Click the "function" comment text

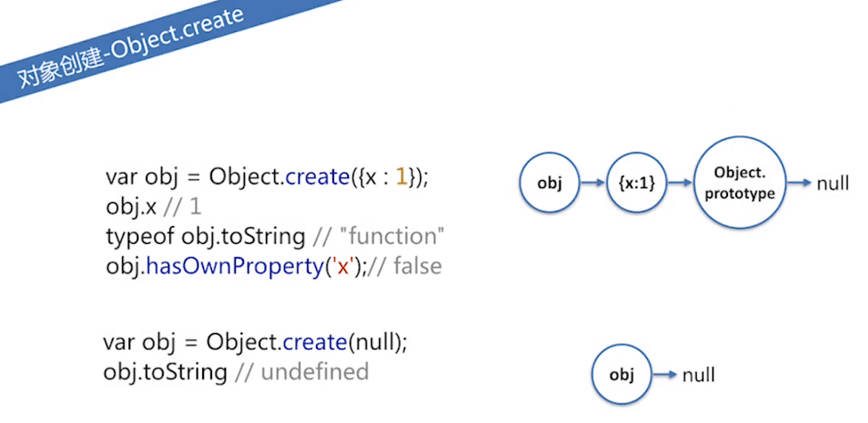pyautogui.click(x=396, y=236)
